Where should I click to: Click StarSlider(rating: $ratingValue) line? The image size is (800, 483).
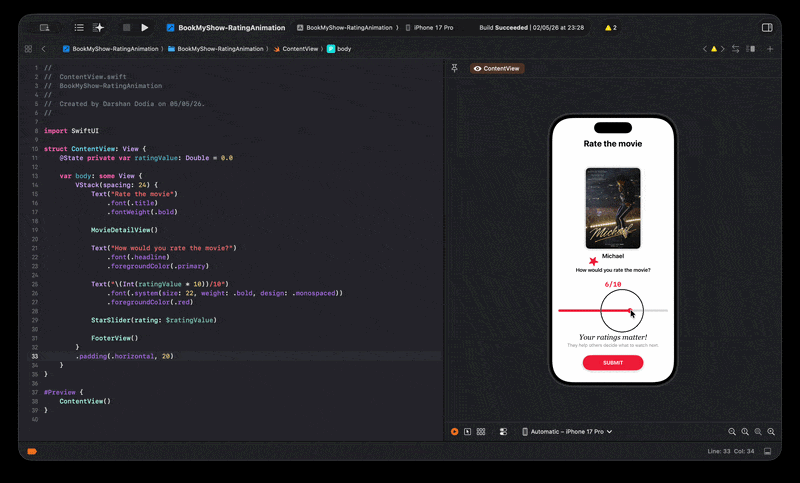[154, 320]
